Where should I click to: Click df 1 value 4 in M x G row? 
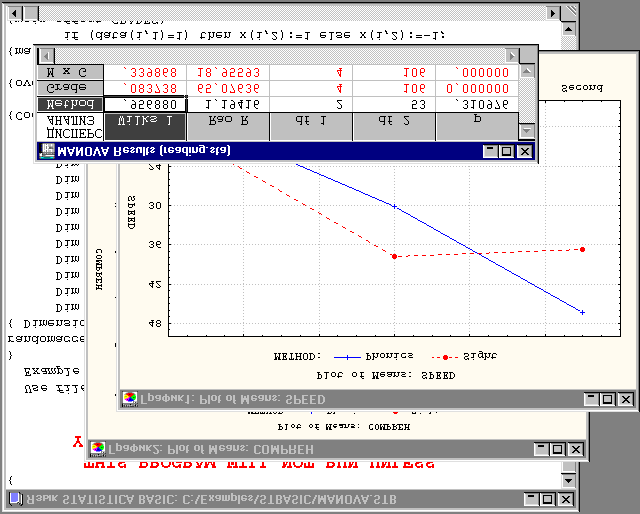pyautogui.click(x=311, y=73)
